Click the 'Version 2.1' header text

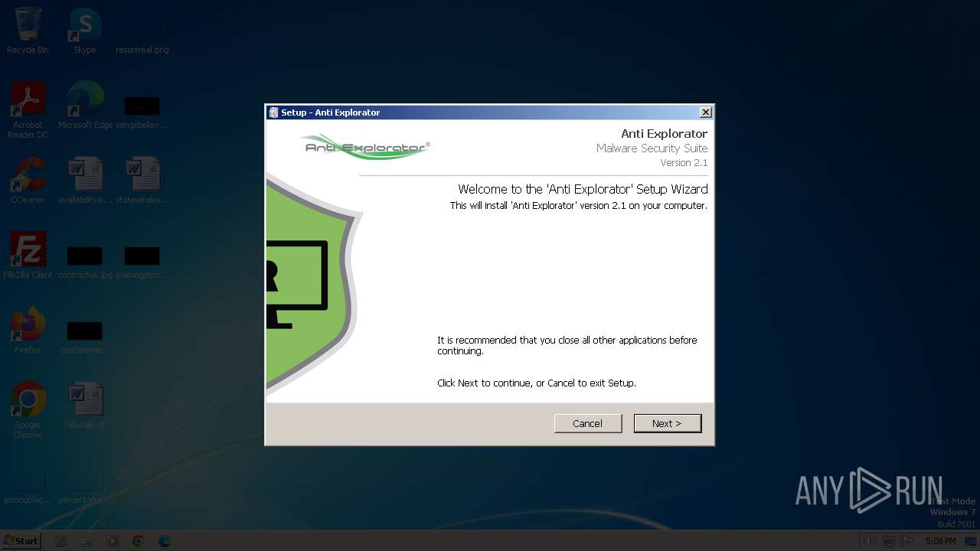coord(684,163)
